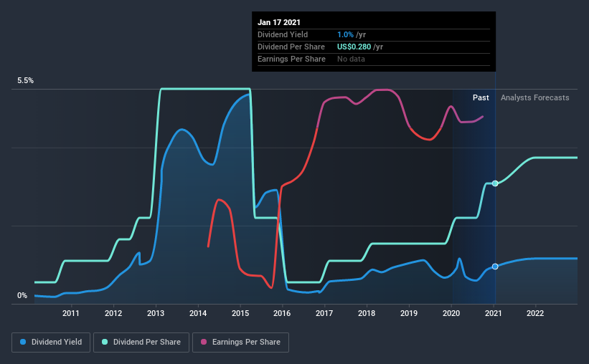Toggle the Earnings Per Share legend button
The height and width of the screenshot is (364, 589).
tap(241, 343)
